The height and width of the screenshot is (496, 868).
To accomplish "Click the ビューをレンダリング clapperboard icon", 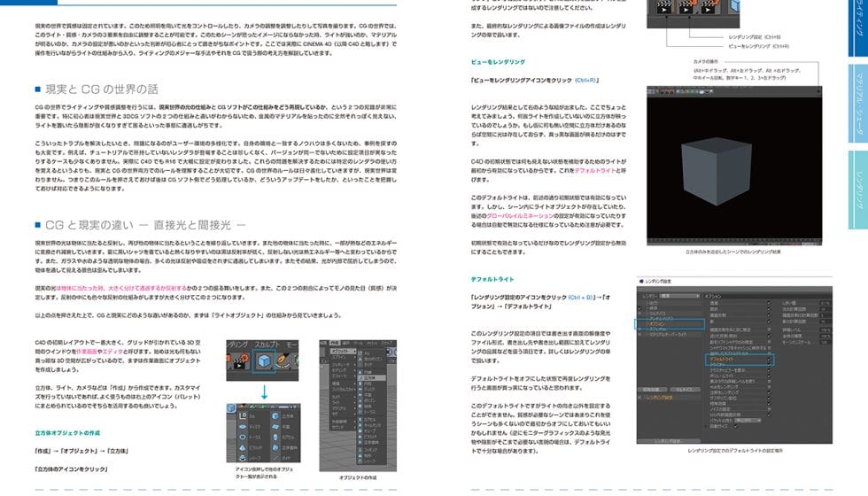I will [x=664, y=7].
